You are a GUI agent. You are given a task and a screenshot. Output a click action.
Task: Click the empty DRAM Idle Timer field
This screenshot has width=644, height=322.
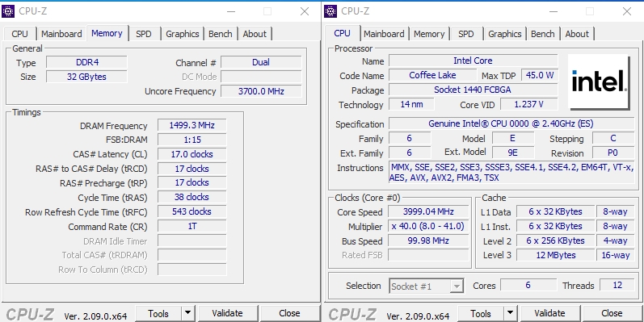click(192, 240)
